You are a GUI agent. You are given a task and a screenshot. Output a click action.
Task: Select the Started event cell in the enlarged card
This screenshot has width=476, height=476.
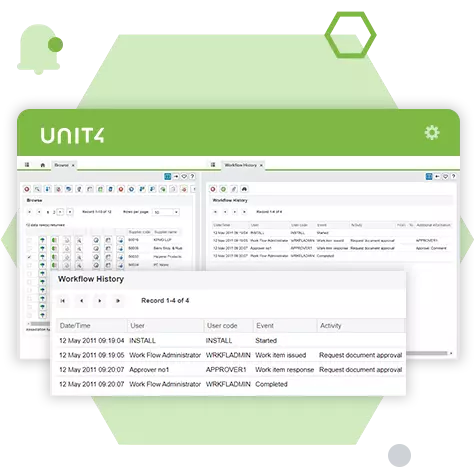coord(266,341)
